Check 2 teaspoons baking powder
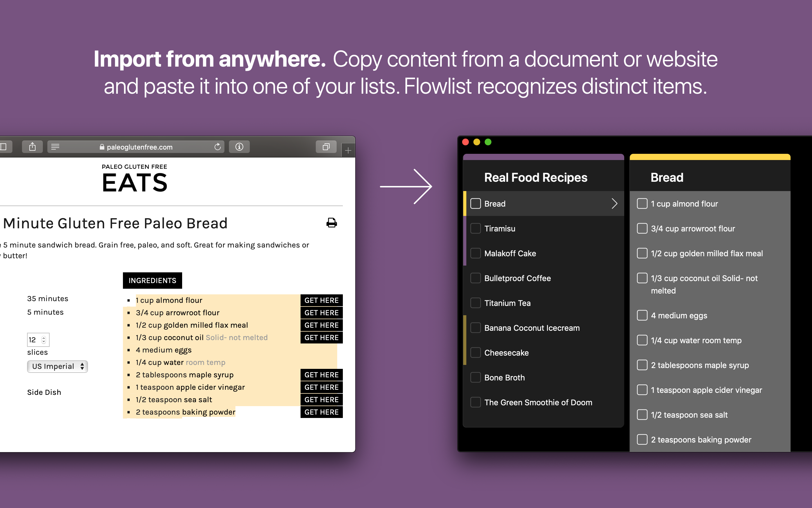 [x=642, y=440]
